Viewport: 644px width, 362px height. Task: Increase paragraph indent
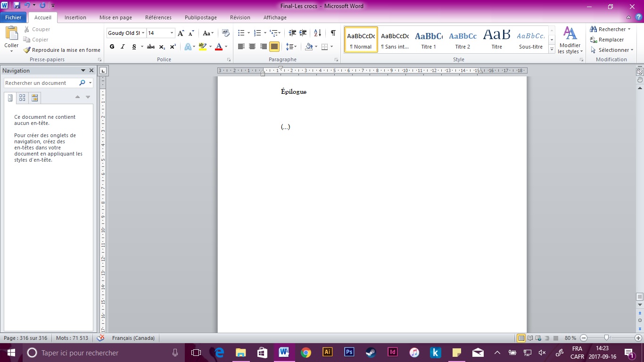click(x=303, y=33)
